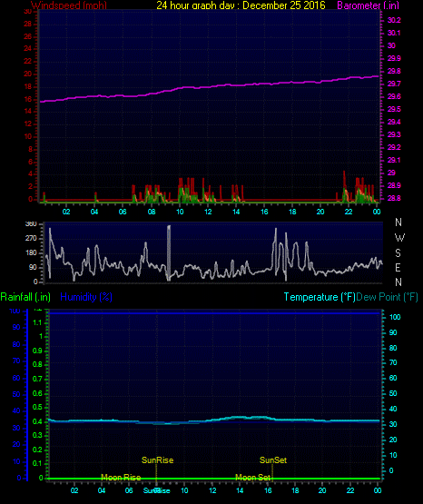The image size is (423, 504).
Task: Click the Windspeed (mph) axis title
Action: 69,5
